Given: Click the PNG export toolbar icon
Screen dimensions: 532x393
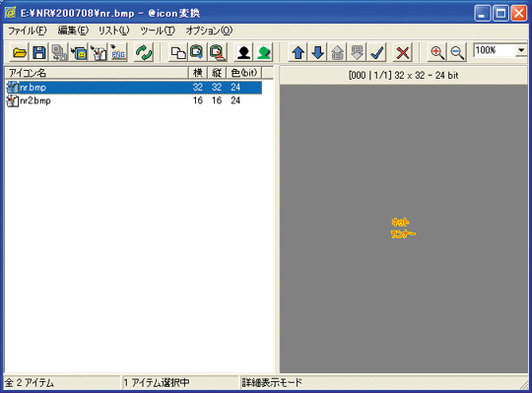Looking at the screenshot, I should click(118, 52).
